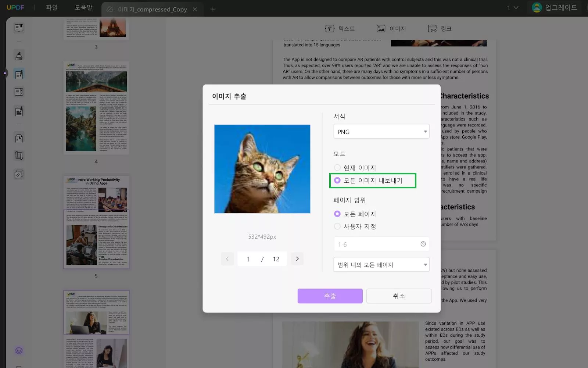The width and height of the screenshot is (588, 368).
Task: Select the Crop Pages tool in sidebar
Action: click(19, 156)
